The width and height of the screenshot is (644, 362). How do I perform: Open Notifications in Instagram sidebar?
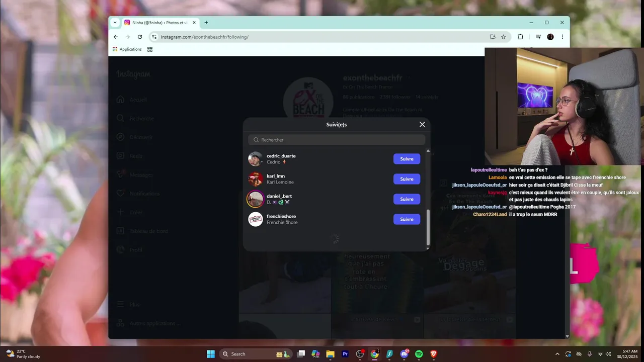pos(138,194)
